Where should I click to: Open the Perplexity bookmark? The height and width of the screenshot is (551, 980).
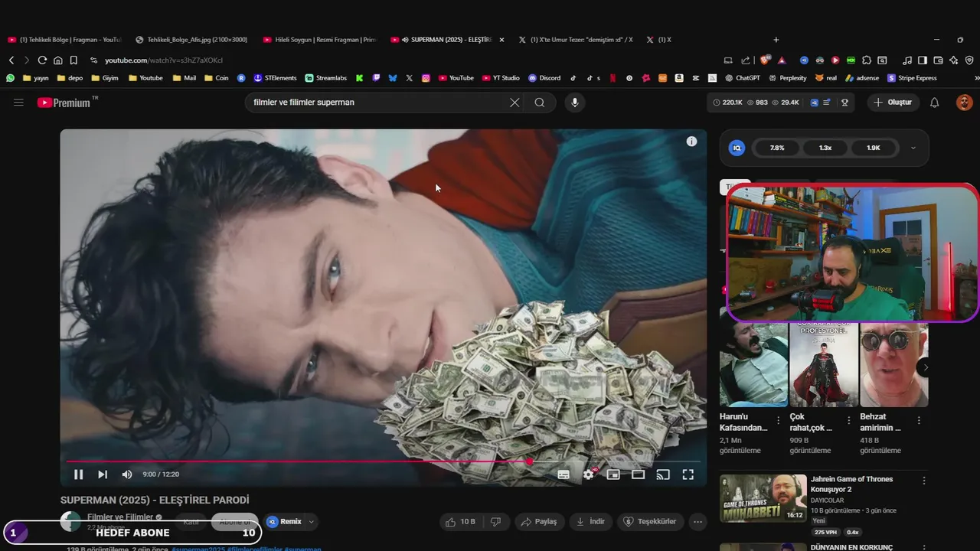click(x=787, y=78)
